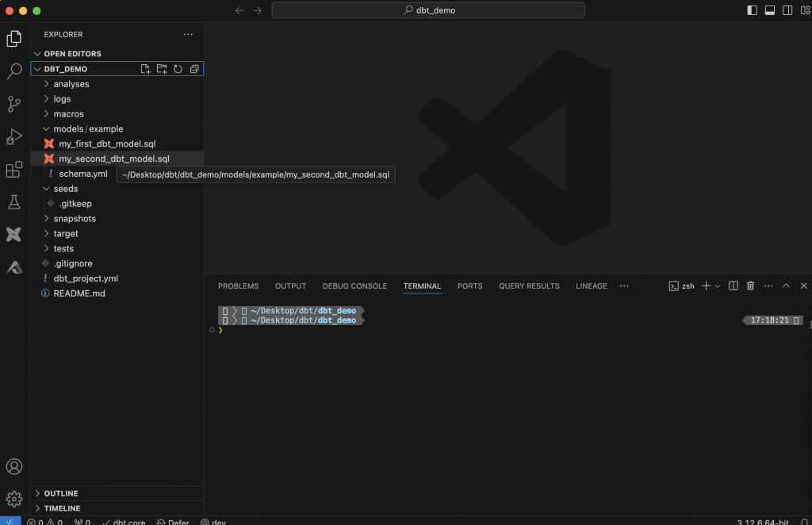Switch to the QUERY RESULTS tab
Screen dimensions: 812x525
coord(529,285)
